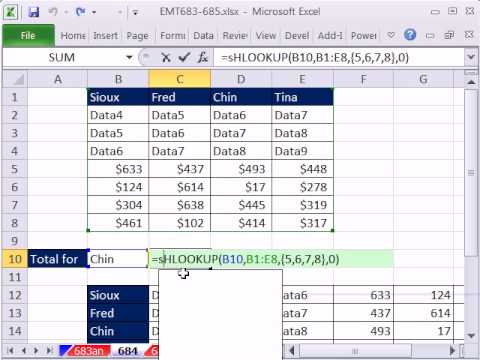480x360 pixels.
Task: Open Excel Help question mark icon
Action: [x=410, y=35]
